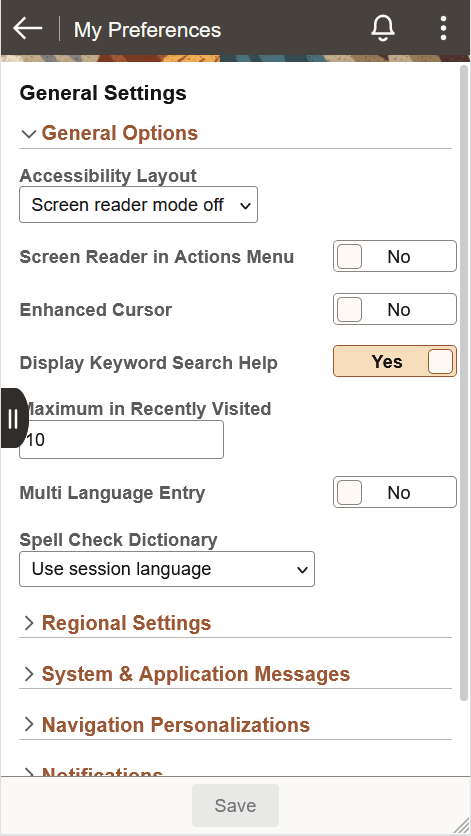Open notifications bell icon
The width and height of the screenshot is (471, 836).
tap(383, 28)
